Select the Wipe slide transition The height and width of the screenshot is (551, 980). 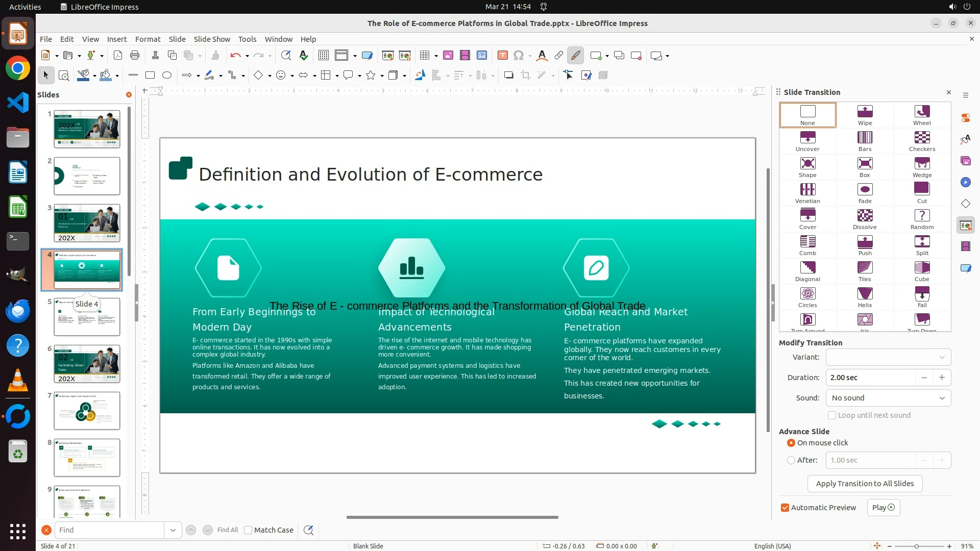[865, 115]
